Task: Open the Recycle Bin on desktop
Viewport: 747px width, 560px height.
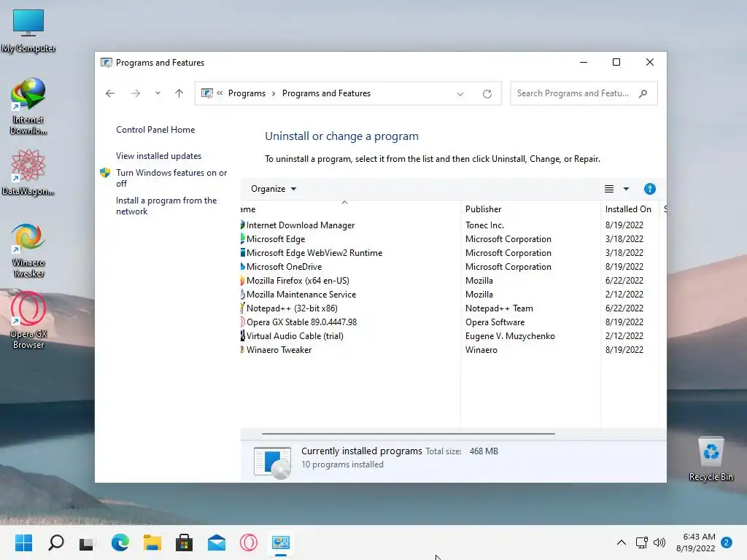Action: tap(711, 459)
